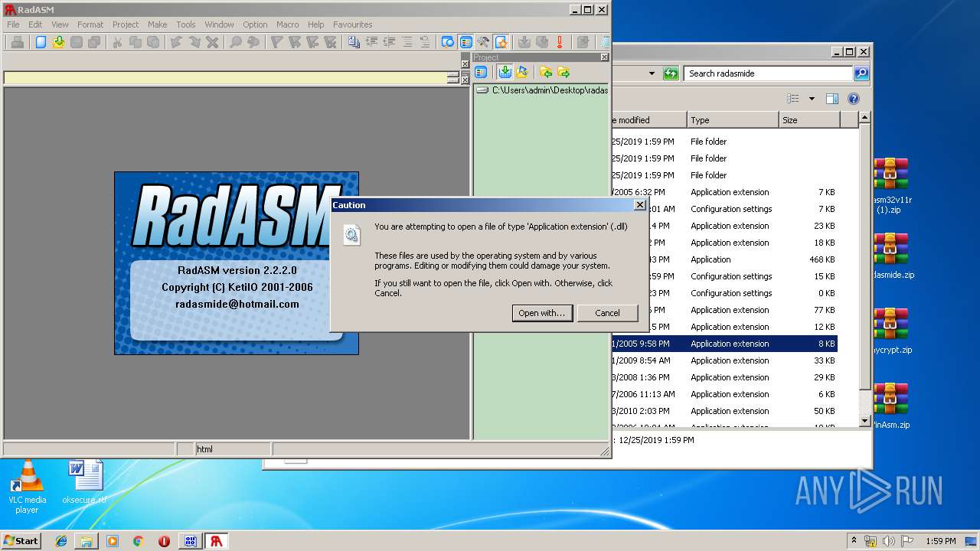Click the Undo arrow toolbar icon
The height and width of the screenshot is (551, 980).
click(x=177, y=42)
